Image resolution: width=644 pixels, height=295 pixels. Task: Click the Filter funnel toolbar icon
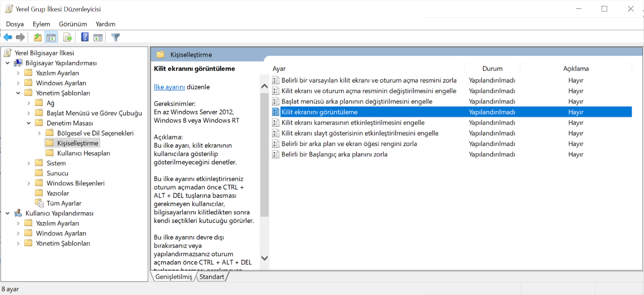(116, 37)
